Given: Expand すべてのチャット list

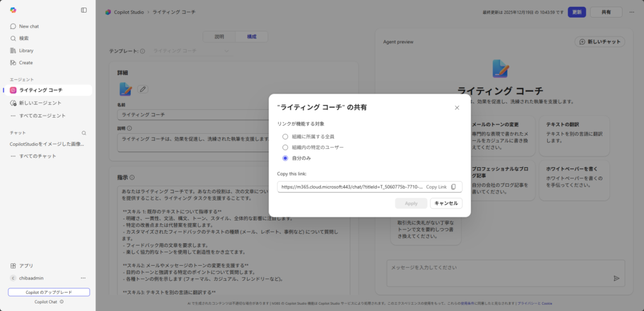Looking at the screenshot, I should tap(37, 156).
